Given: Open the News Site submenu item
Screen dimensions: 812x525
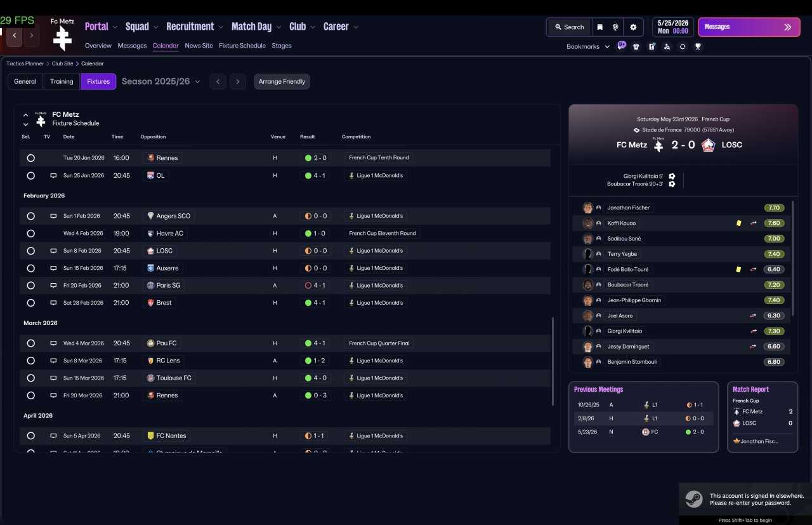Looking at the screenshot, I should 199,46.
